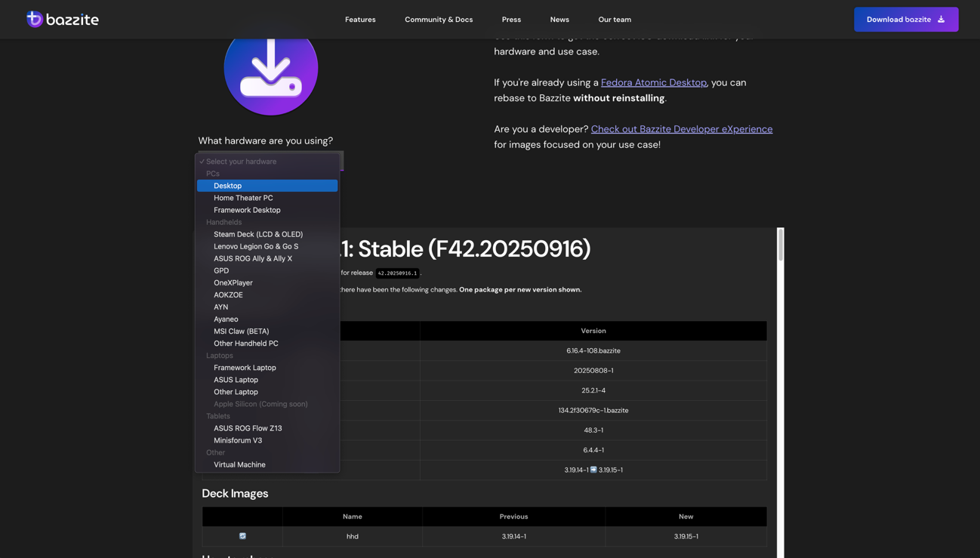Click the 6.16.4-108.bazzite version cell
Image resolution: width=980 pixels, height=558 pixels.
pos(593,350)
